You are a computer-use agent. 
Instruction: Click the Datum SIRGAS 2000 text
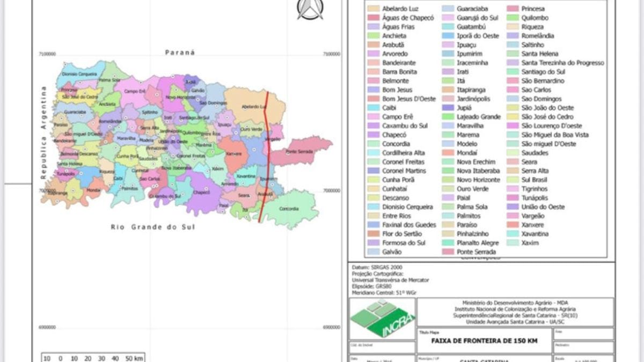point(377,267)
